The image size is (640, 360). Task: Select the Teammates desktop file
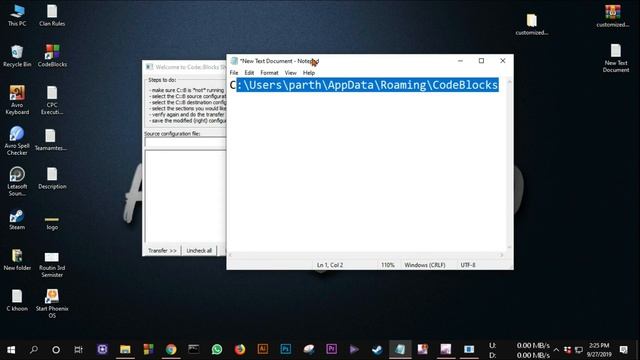coord(51,140)
